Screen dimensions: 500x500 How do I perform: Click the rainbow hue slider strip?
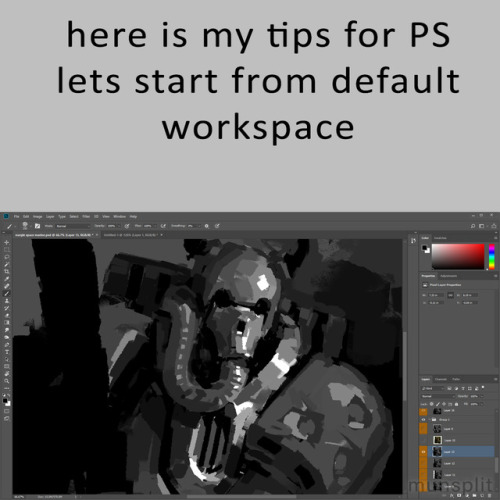click(x=492, y=257)
